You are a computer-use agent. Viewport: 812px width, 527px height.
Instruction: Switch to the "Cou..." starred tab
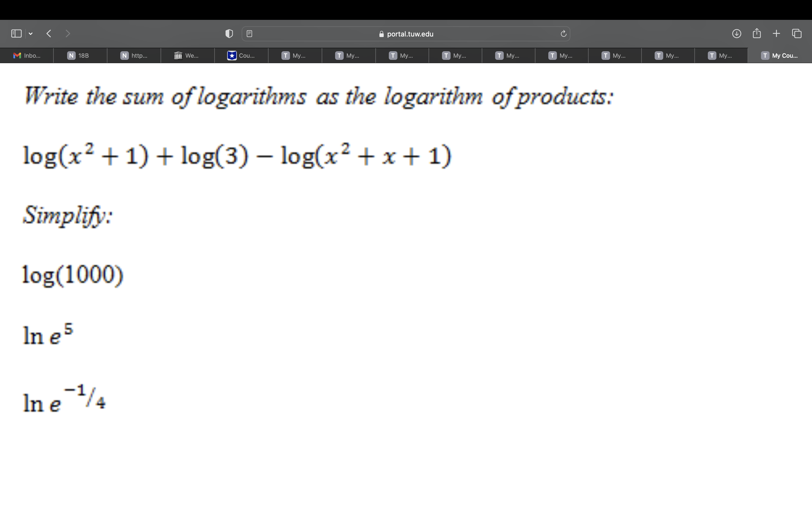pyautogui.click(x=241, y=56)
